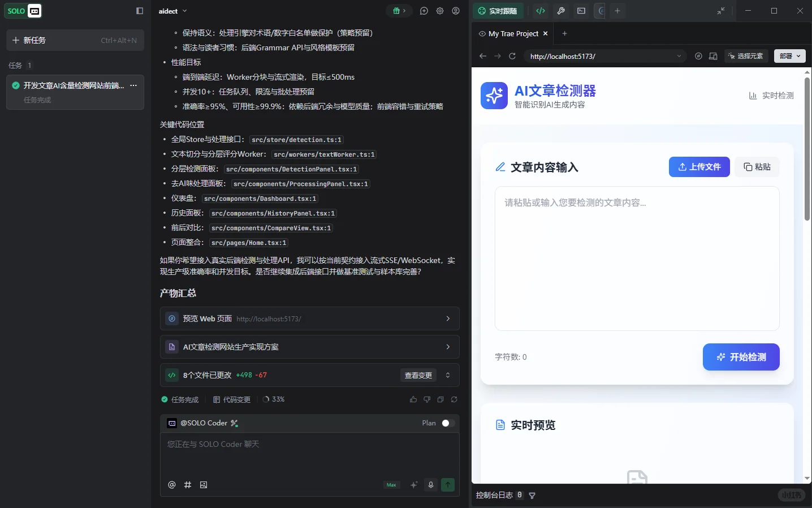Open a new browser tab with plus button
The width and height of the screenshot is (812, 508).
(x=564, y=33)
